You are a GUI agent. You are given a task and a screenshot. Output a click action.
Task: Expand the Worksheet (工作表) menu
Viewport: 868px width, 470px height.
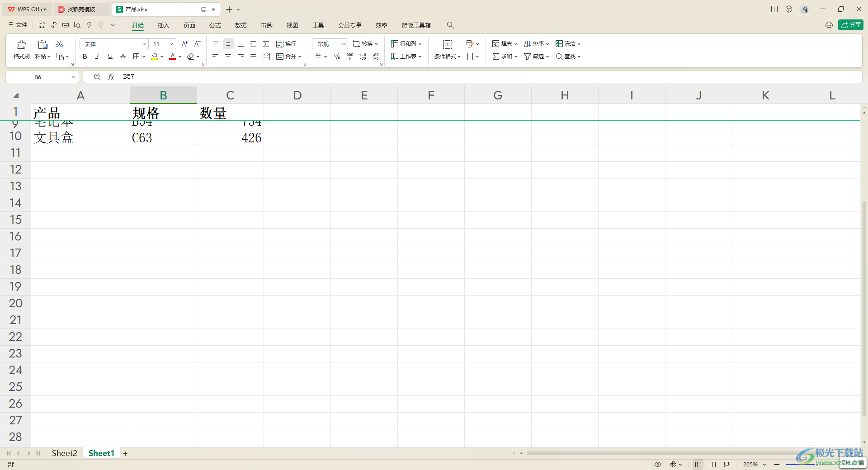tap(406, 56)
